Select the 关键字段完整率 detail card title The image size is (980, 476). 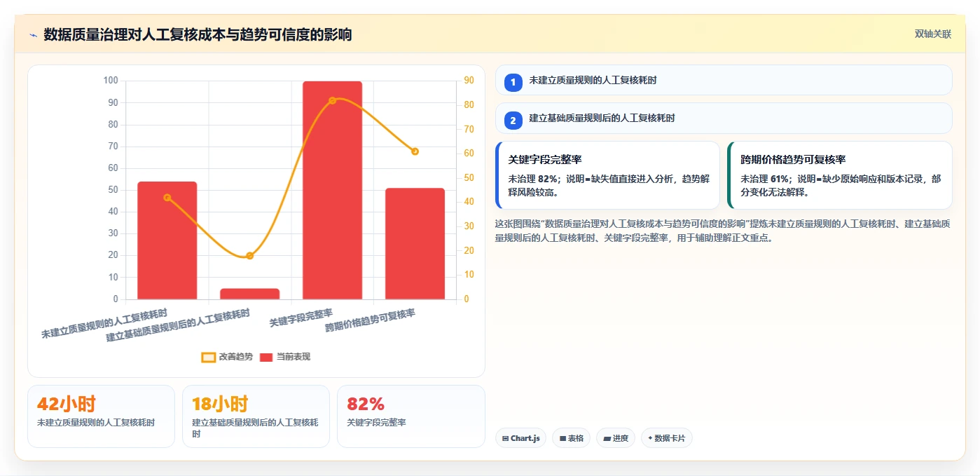(x=545, y=160)
